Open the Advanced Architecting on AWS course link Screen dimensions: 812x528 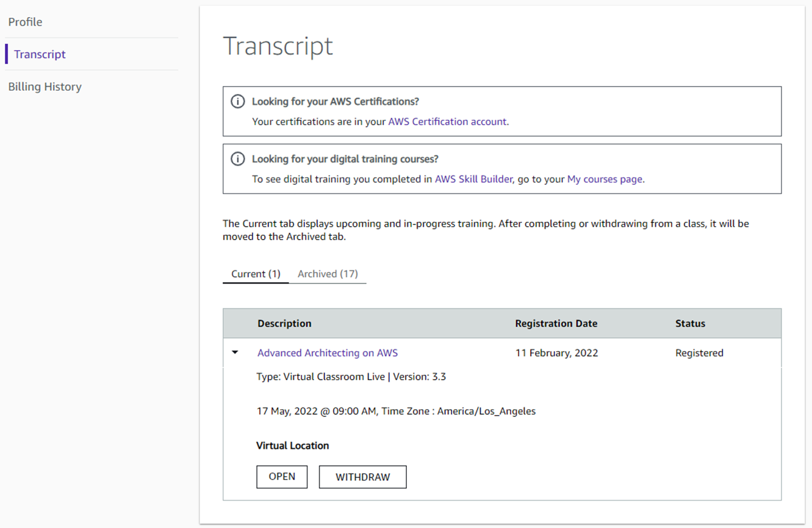[328, 353]
